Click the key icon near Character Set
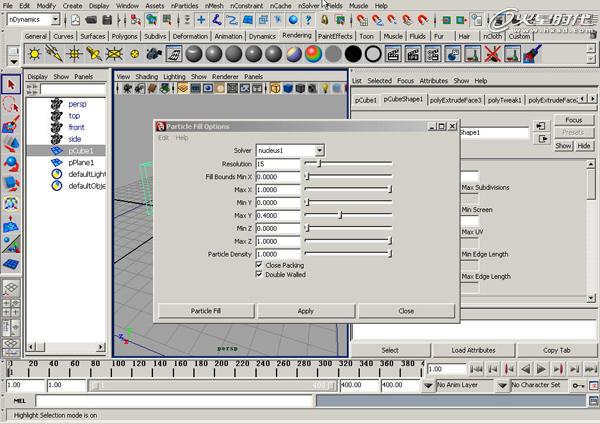This screenshot has height=424, width=600. point(578,385)
